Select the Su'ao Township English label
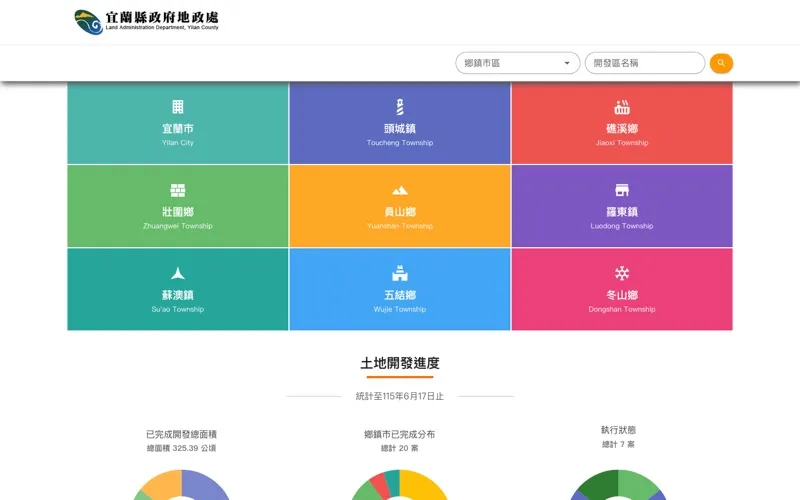This screenshot has height=500, width=800. (178, 309)
